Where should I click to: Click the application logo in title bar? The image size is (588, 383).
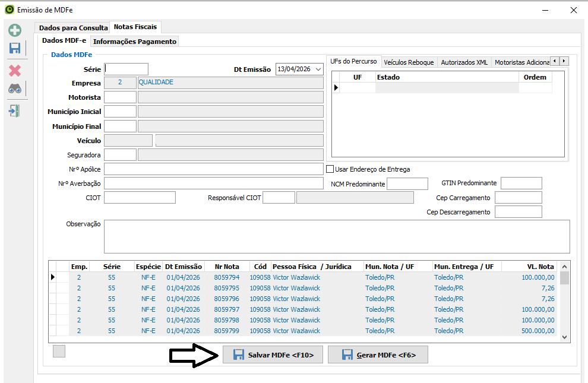point(9,10)
